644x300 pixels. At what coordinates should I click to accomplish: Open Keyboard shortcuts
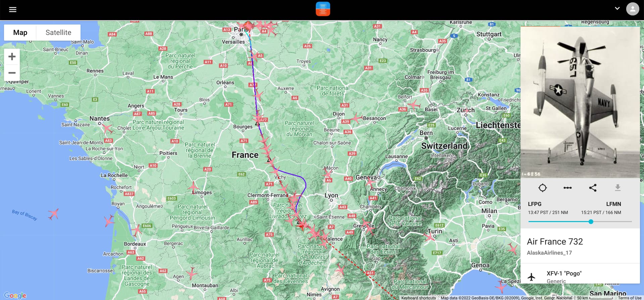[x=418, y=298]
